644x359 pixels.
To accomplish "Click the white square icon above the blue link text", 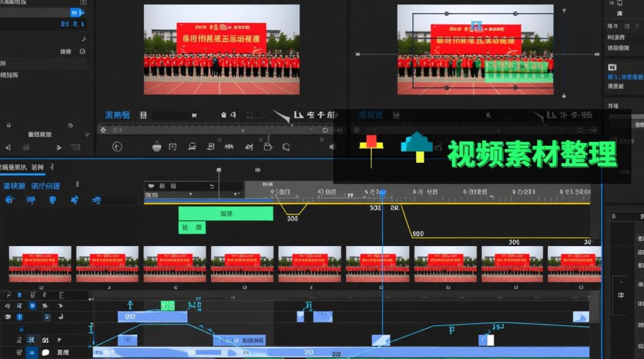I will (612, 67).
